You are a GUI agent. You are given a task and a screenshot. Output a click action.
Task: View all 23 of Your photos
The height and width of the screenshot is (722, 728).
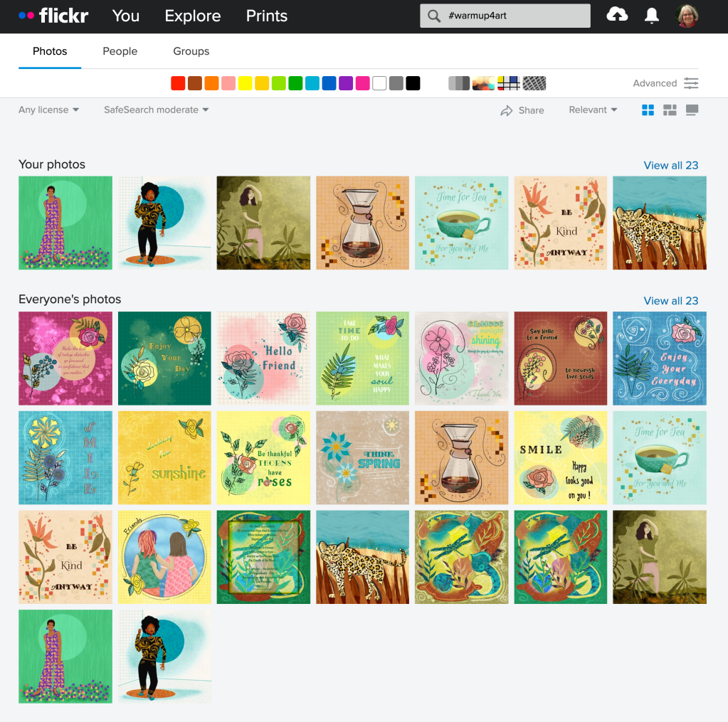pos(671,165)
